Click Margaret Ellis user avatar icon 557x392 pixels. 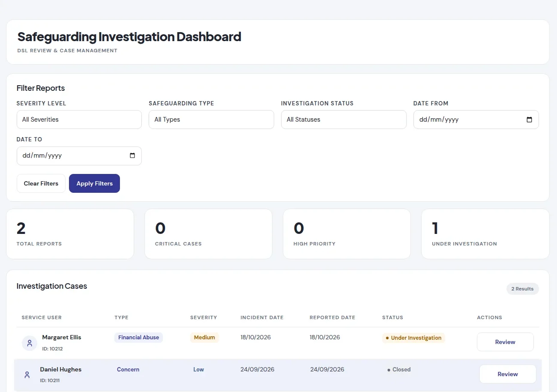pos(30,343)
